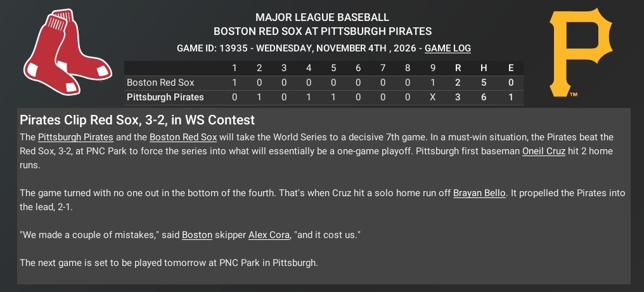This screenshot has height=292, width=644.
Task: Open the GAME LOG link
Action: pos(448,48)
